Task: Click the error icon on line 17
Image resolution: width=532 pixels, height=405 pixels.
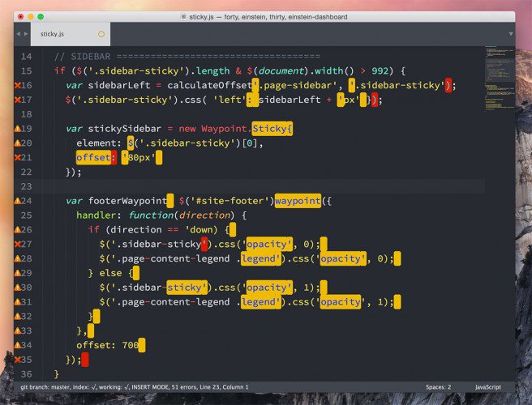Action: pyautogui.click(x=18, y=100)
